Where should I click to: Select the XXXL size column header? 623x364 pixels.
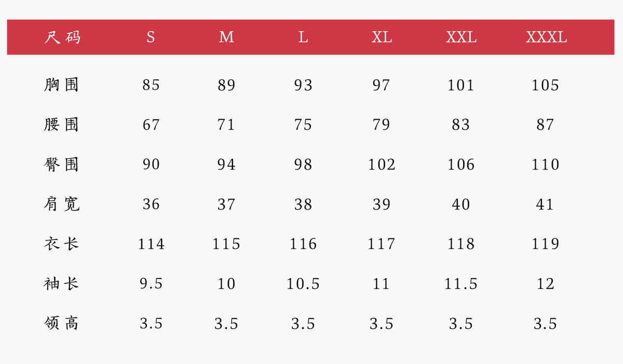point(546,37)
